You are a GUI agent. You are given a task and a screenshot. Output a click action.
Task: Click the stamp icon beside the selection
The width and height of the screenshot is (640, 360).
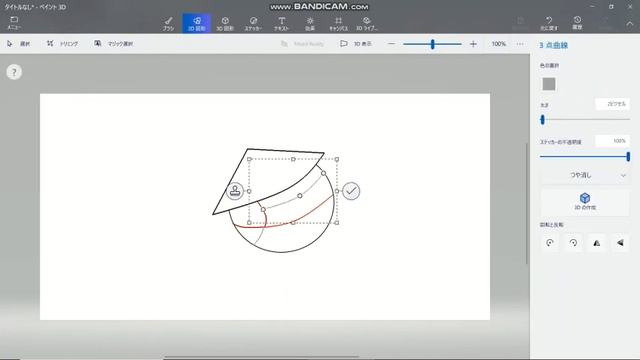click(x=235, y=191)
